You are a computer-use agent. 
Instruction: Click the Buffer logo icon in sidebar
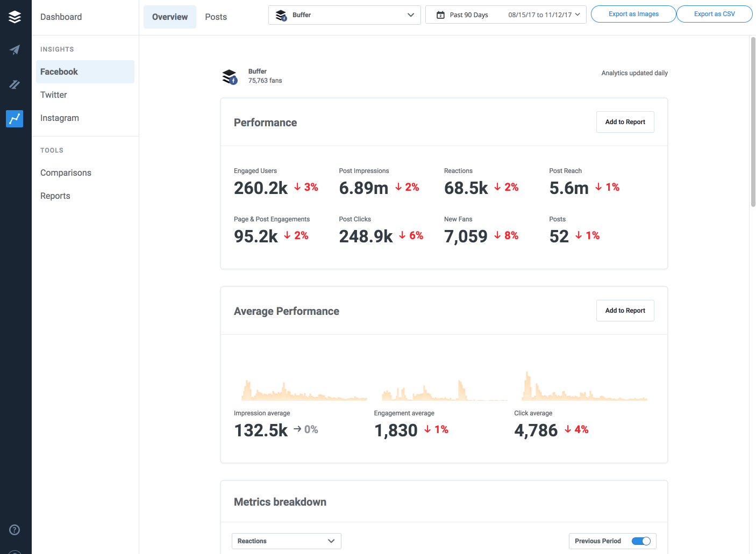coord(15,16)
